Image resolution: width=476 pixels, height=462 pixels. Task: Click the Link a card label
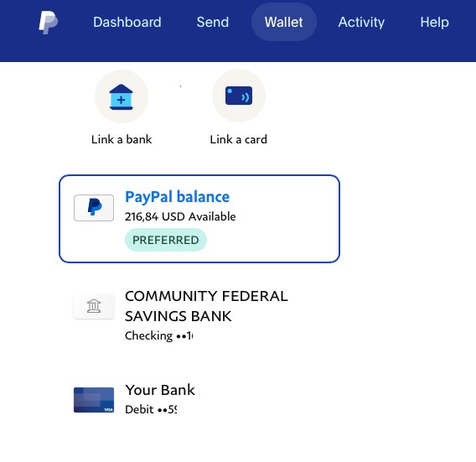point(239,139)
